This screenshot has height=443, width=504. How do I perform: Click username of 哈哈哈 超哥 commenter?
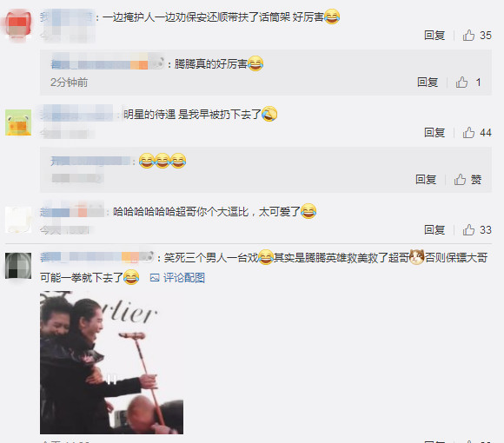click(x=71, y=212)
